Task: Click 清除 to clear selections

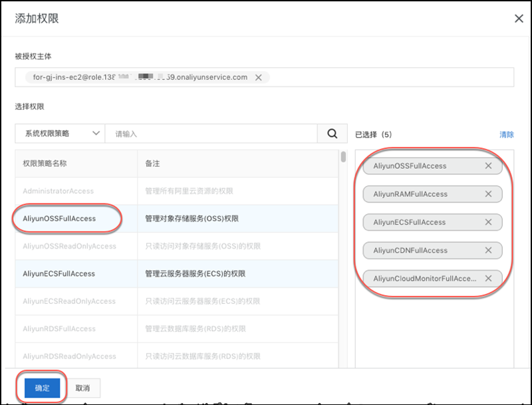Action: point(506,134)
